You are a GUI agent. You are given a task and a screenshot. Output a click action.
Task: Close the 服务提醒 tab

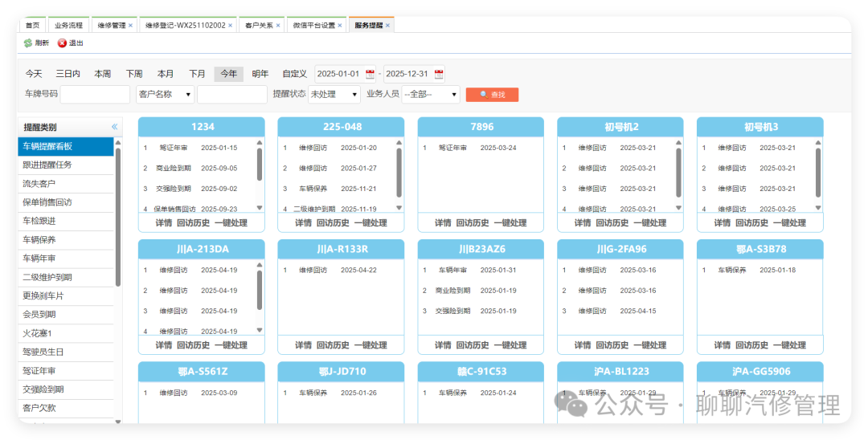coord(387,26)
